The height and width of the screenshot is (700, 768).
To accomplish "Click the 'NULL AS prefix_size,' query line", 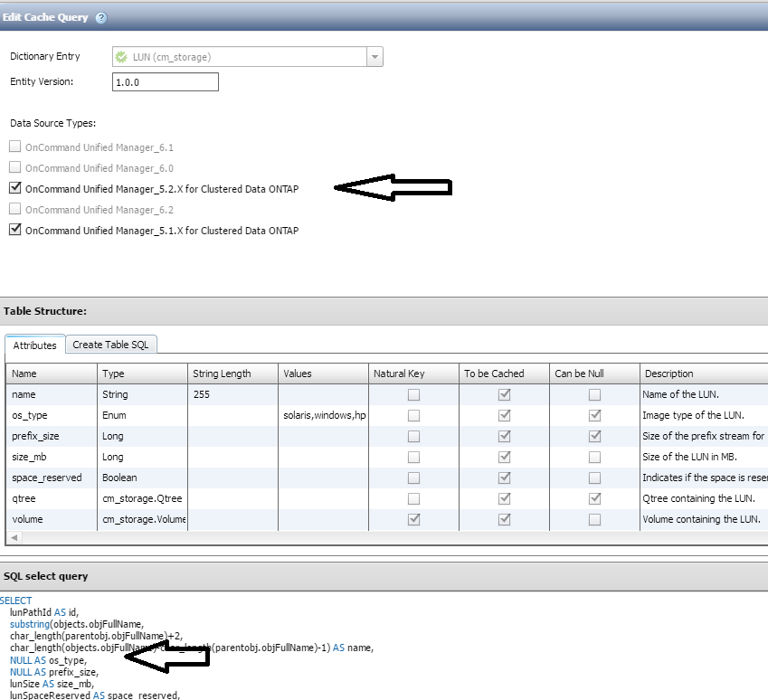I will pos(54,672).
